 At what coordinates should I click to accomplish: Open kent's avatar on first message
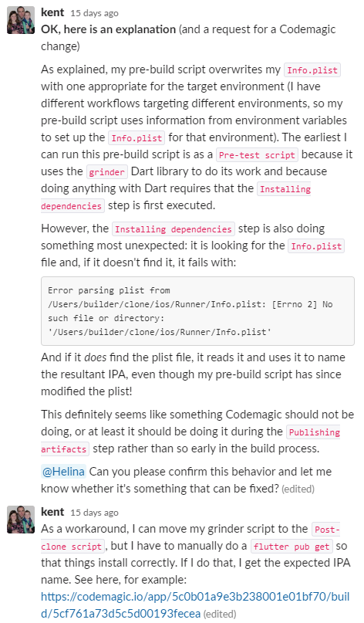[21, 20]
